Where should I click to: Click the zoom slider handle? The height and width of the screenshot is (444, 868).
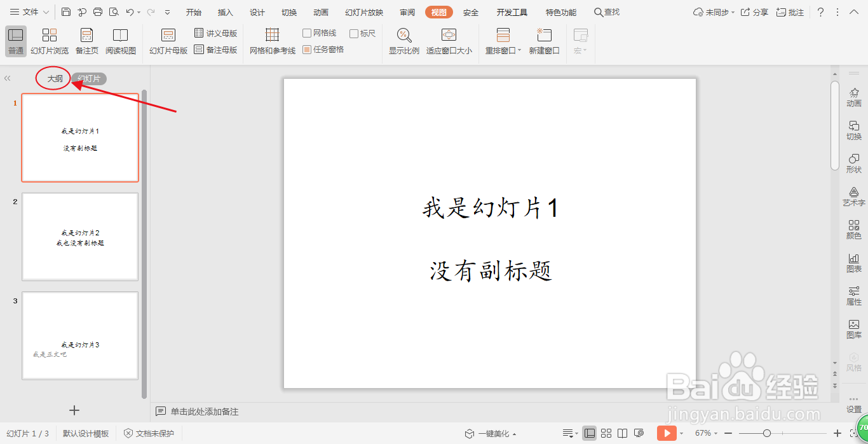point(767,433)
